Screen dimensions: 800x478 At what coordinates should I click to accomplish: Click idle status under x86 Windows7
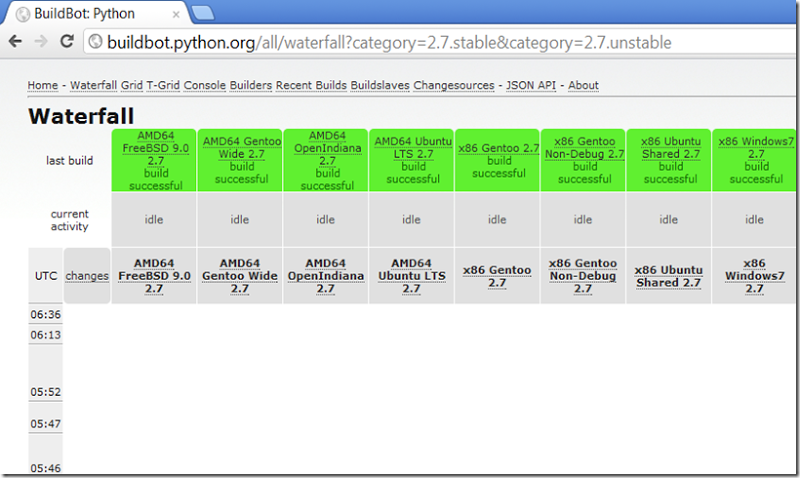pos(754,219)
